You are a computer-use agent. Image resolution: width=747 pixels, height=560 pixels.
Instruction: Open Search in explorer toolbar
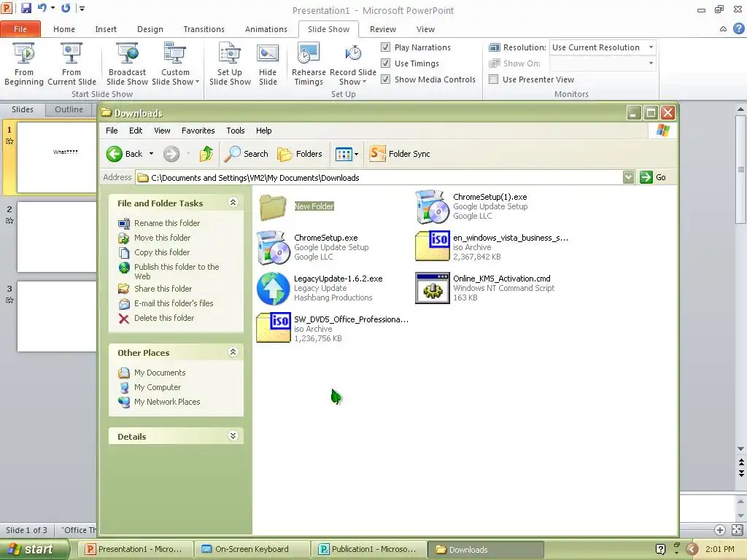pos(247,154)
